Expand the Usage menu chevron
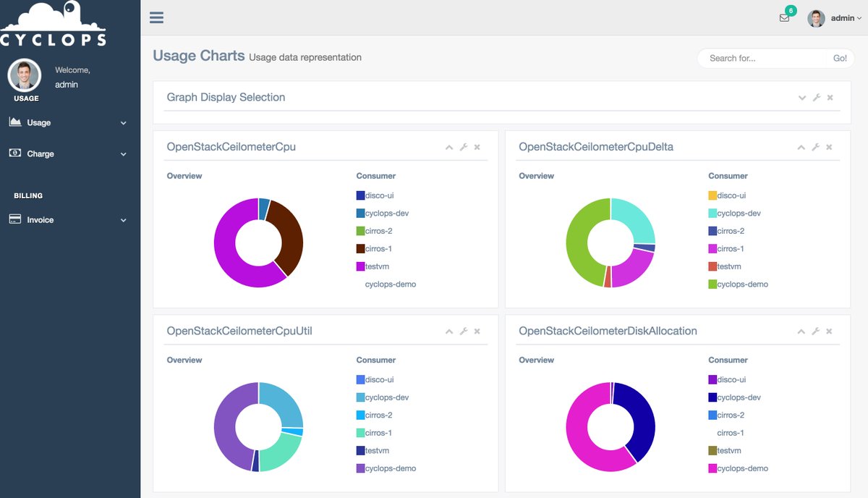This screenshot has width=868, height=498. pyautogui.click(x=124, y=123)
